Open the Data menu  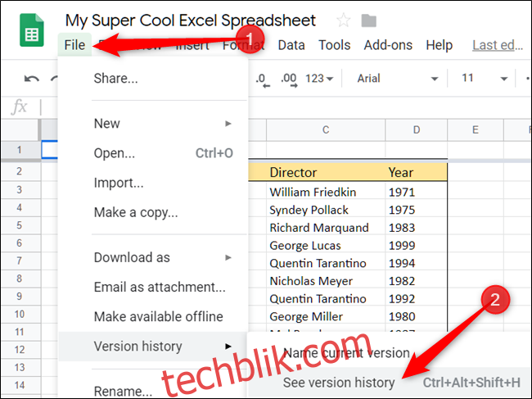[x=291, y=45]
